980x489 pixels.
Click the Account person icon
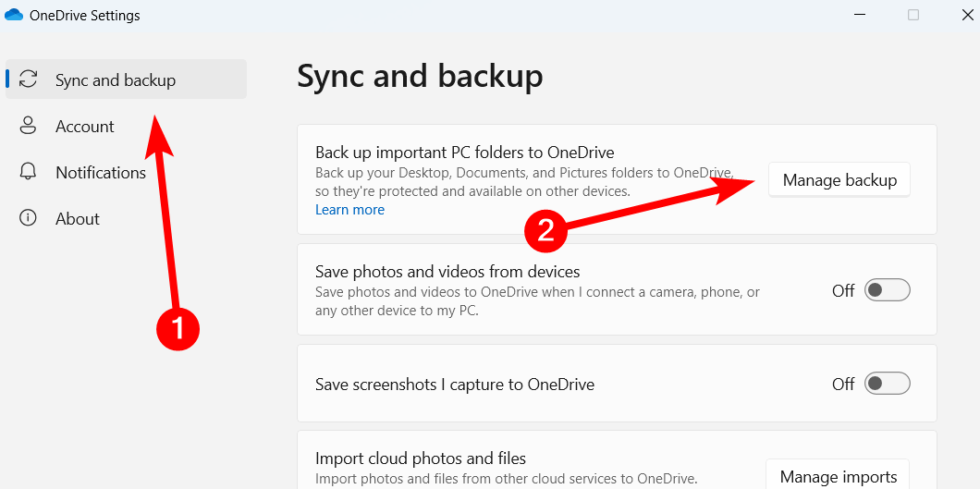[29, 126]
